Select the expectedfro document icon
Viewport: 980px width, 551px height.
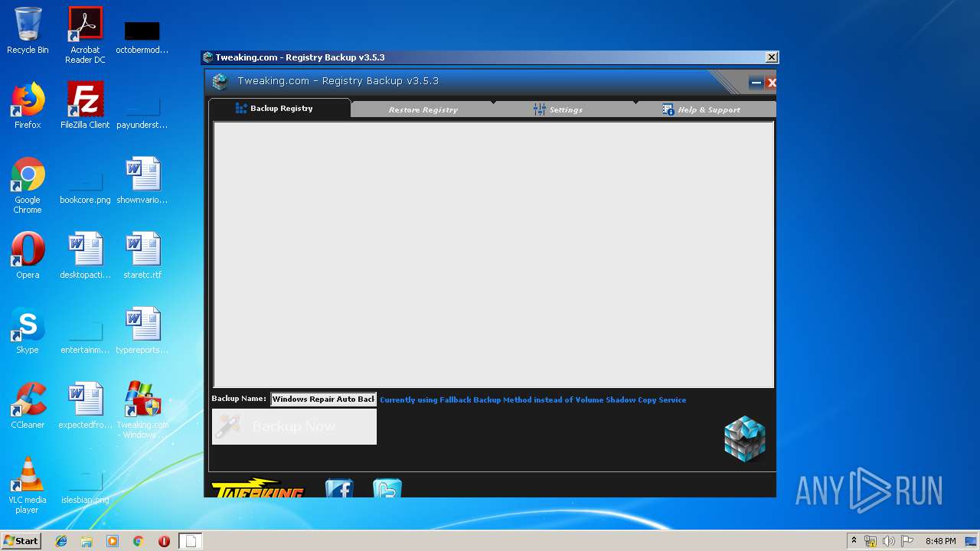click(85, 406)
